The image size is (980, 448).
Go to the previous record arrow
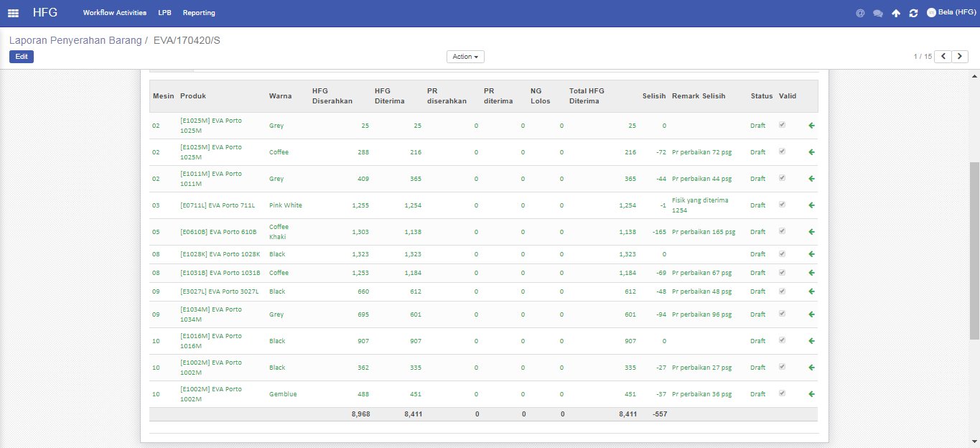click(943, 57)
